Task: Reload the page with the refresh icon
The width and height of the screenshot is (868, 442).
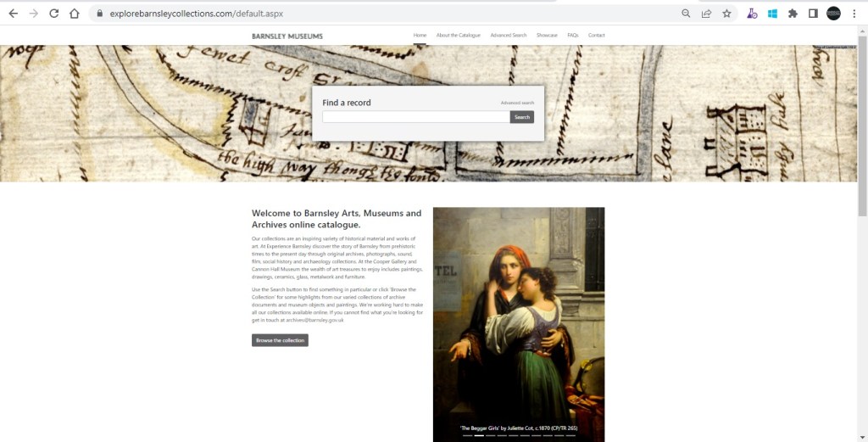Action: (53, 14)
